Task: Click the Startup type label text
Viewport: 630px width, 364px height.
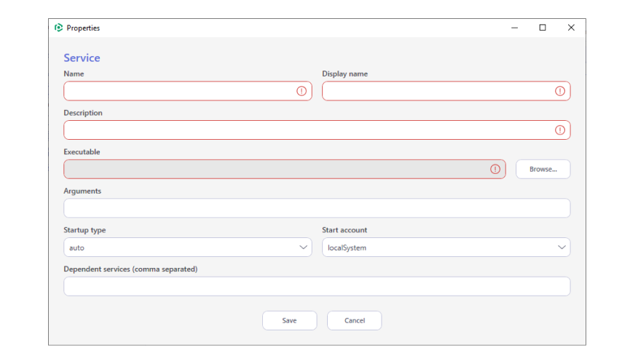Action: click(x=84, y=230)
